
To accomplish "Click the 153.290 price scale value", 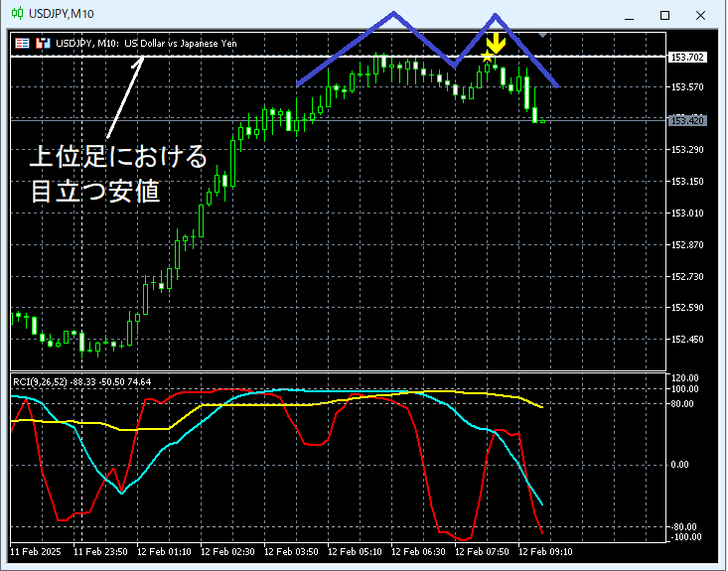I will [x=687, y=150].
